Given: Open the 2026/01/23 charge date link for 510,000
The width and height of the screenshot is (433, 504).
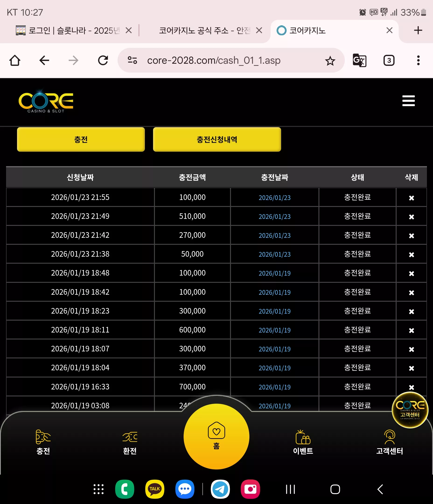Looking at the screenshot, I should [x=274, y=217].
